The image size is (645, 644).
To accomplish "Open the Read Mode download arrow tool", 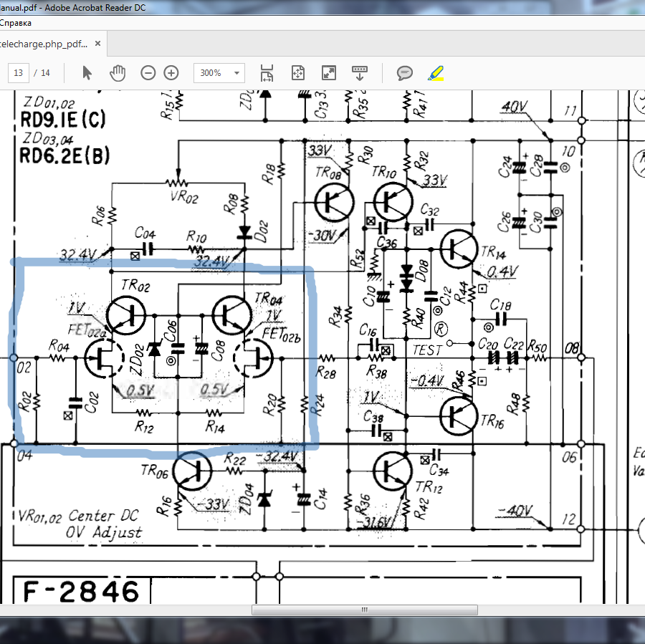I will coord(360,73).
